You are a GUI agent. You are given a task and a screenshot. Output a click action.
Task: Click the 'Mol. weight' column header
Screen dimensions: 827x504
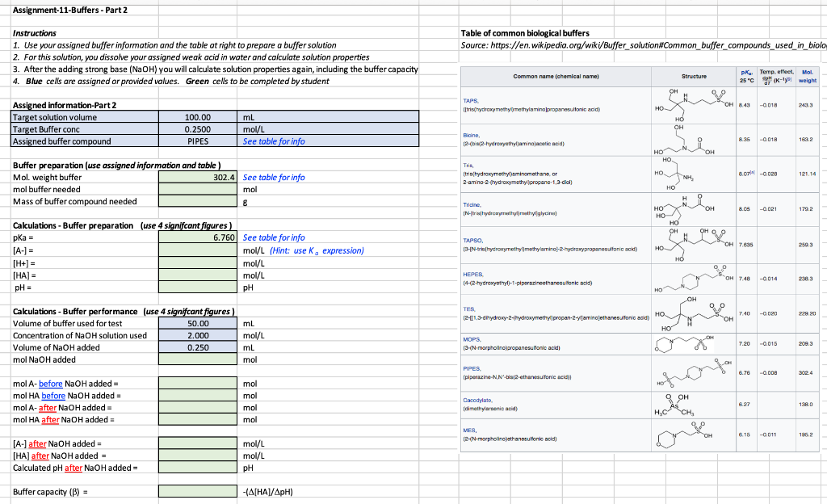(x=807, y=77)
